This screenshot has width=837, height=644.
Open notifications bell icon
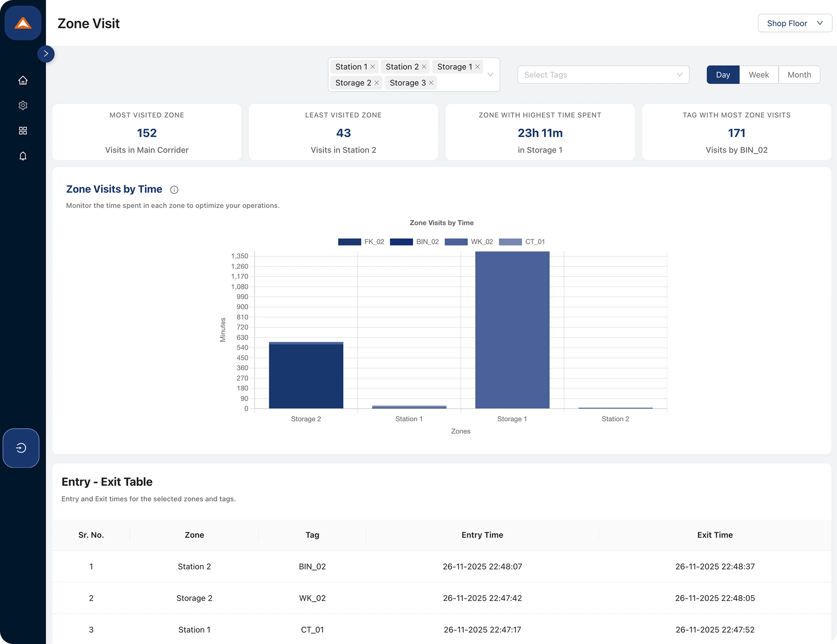(23, 156)
